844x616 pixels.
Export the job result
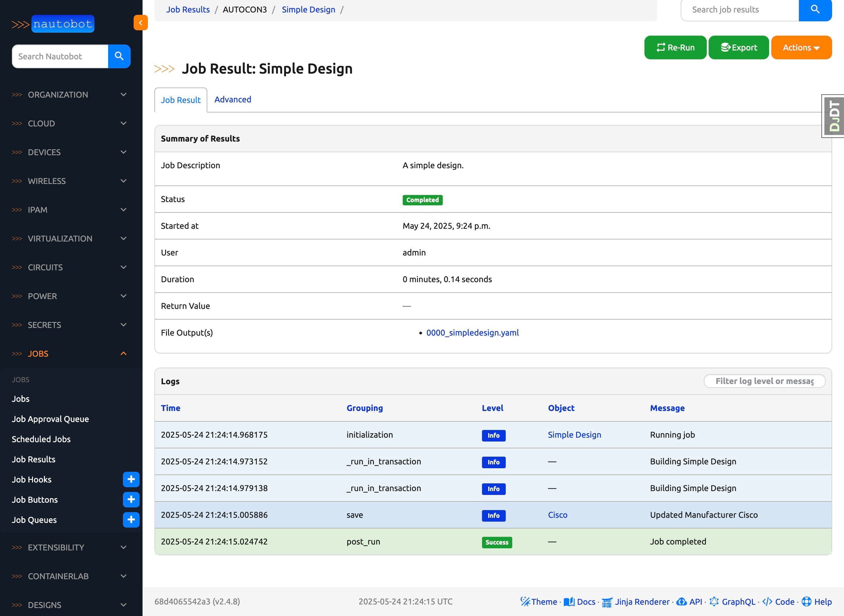click(x=738, y=48)
